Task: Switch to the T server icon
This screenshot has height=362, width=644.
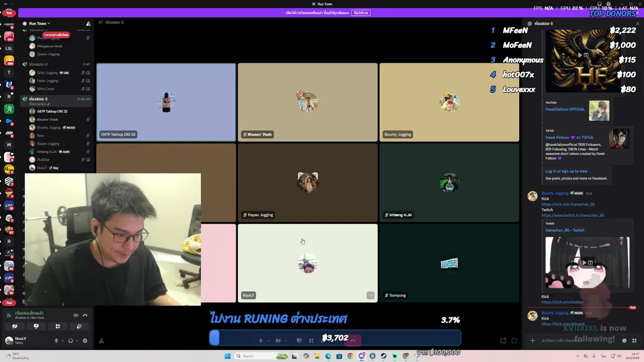Action: pyautogui.click(x=9, y=72)
